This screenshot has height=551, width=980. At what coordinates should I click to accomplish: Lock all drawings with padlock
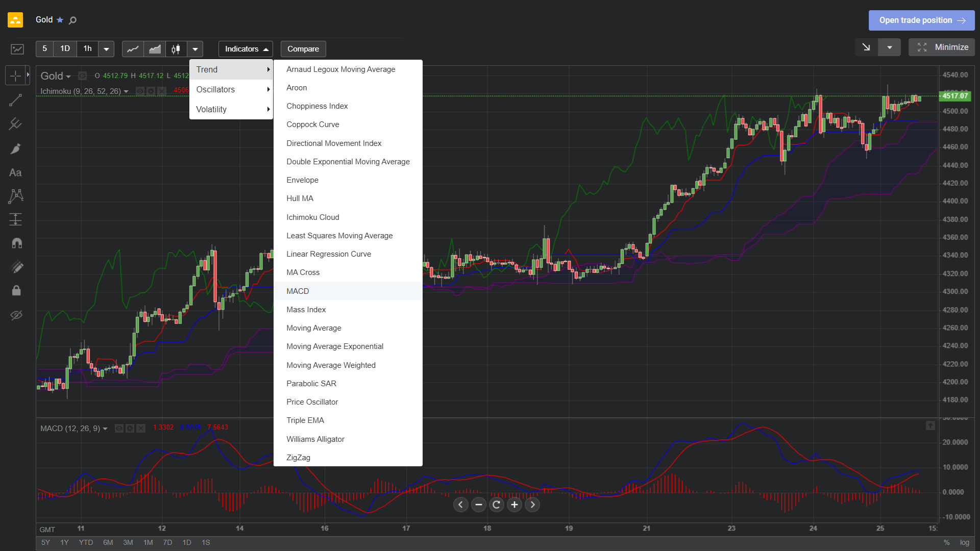[x=16, y=290]
